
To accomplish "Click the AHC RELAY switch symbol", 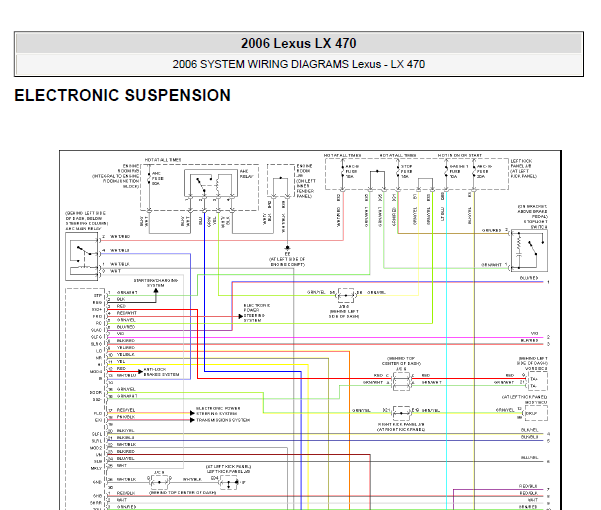I will tap(211, 184).
